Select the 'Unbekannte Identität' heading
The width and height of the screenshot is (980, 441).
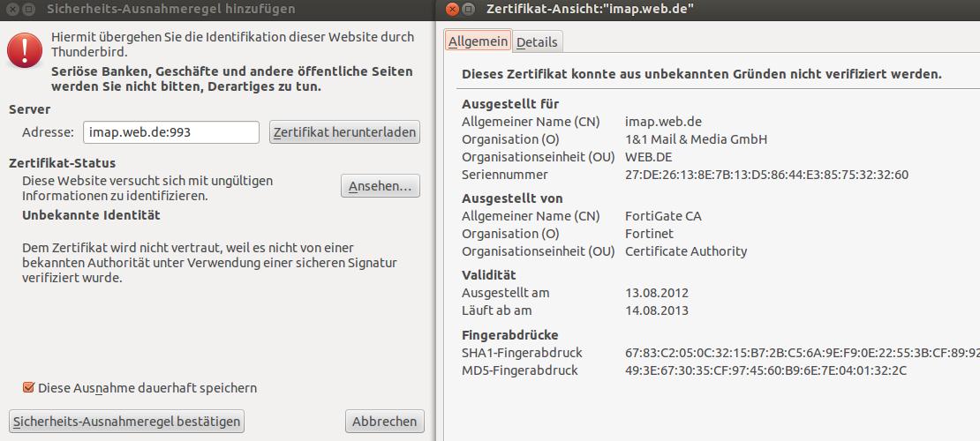91,215
